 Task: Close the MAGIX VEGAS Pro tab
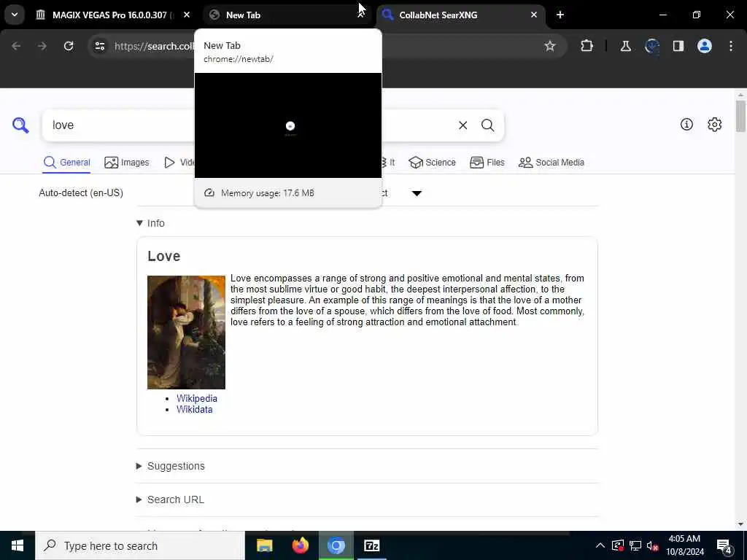pos(187,15)
